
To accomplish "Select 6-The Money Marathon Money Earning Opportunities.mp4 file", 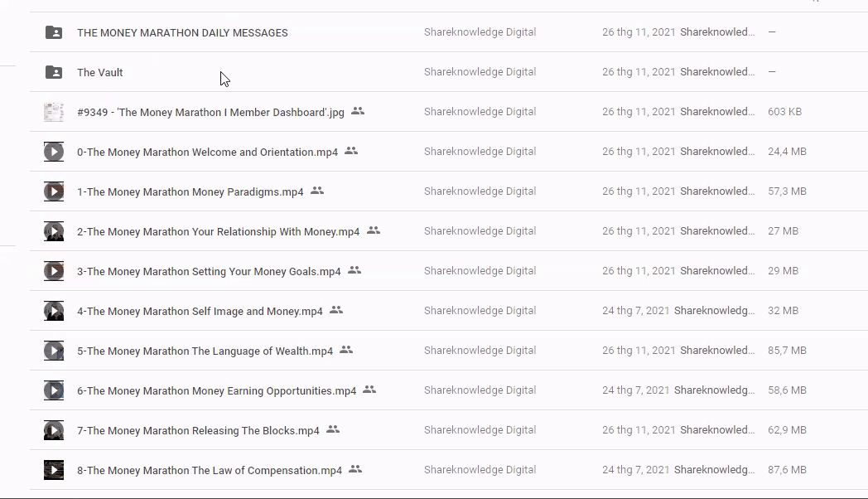I will click(x=216, y=391).
